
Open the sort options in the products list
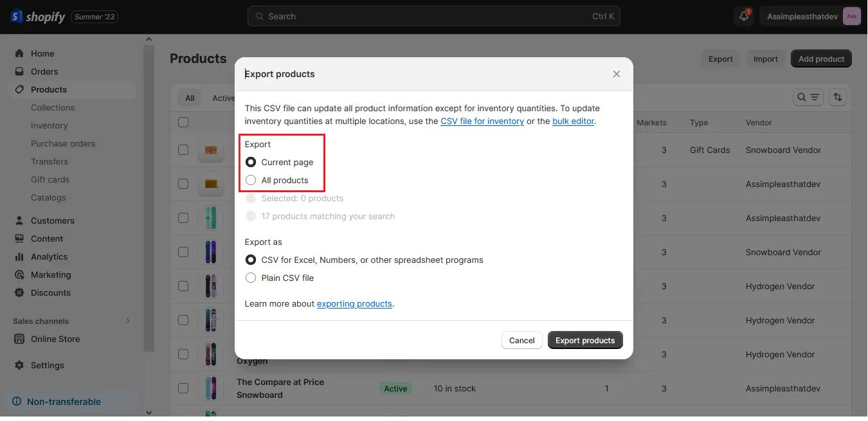(x=838, y=97)
